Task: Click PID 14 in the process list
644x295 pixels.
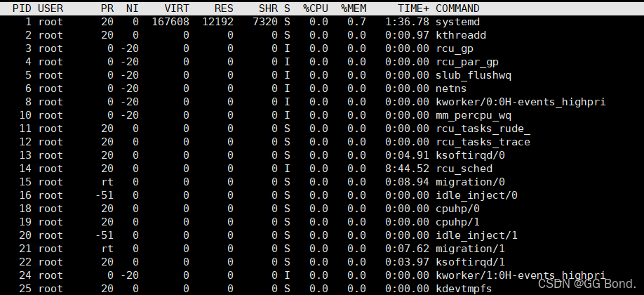Action: (x=25, y=169)
